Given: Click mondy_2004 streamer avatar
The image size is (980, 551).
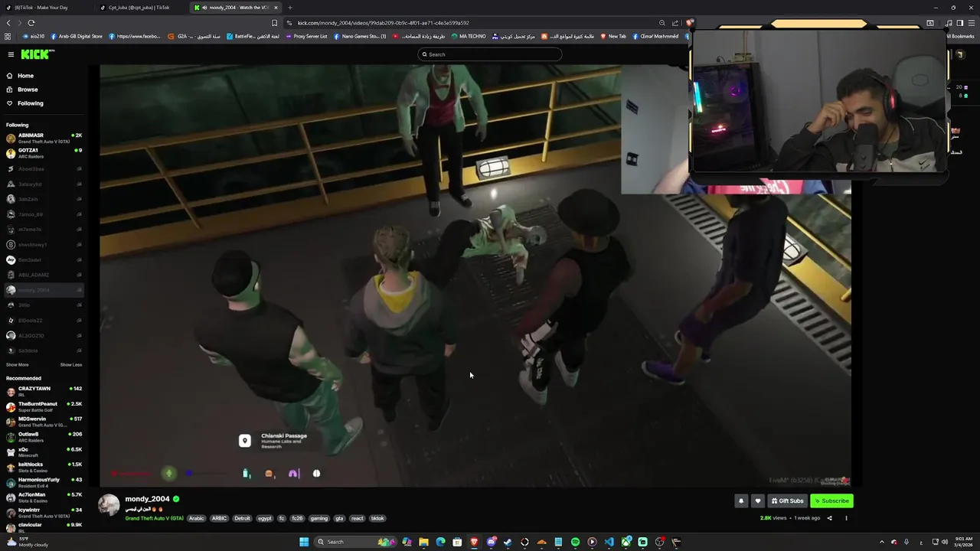Looking at the screenshot, I should (x=109, y=505).
